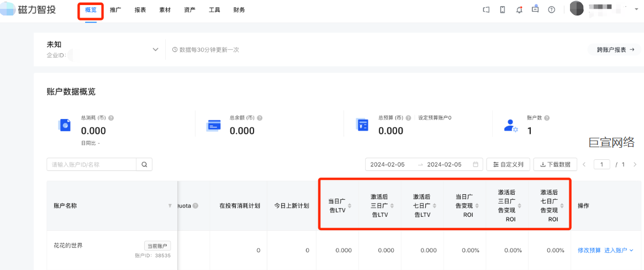
Task: Click the 总预算 calculator icon
Action: (x=362, y=124)
